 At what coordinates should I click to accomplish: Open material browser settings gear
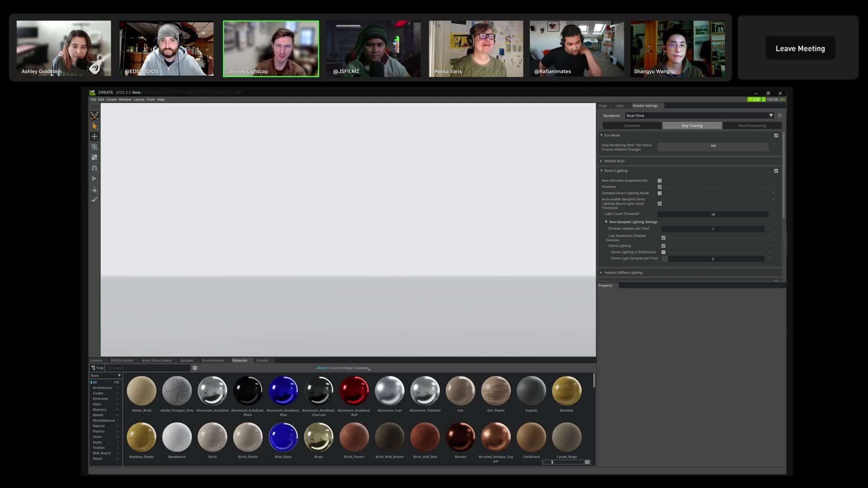pyautogui.click(x=195, y=368)
